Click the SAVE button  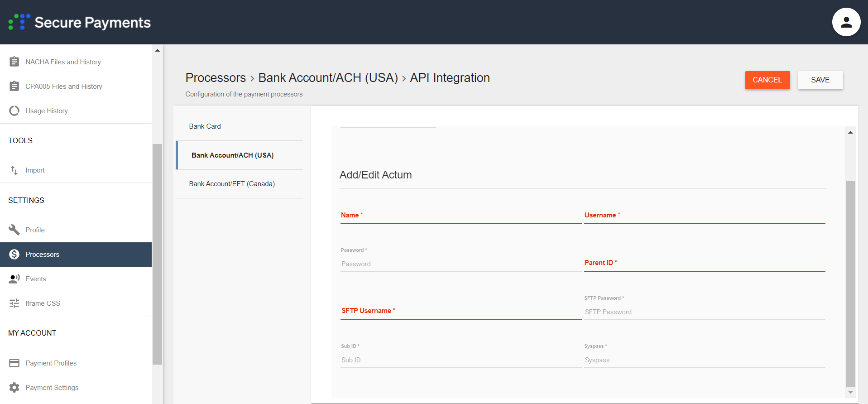pyautogui.click(x=820, y=80)
